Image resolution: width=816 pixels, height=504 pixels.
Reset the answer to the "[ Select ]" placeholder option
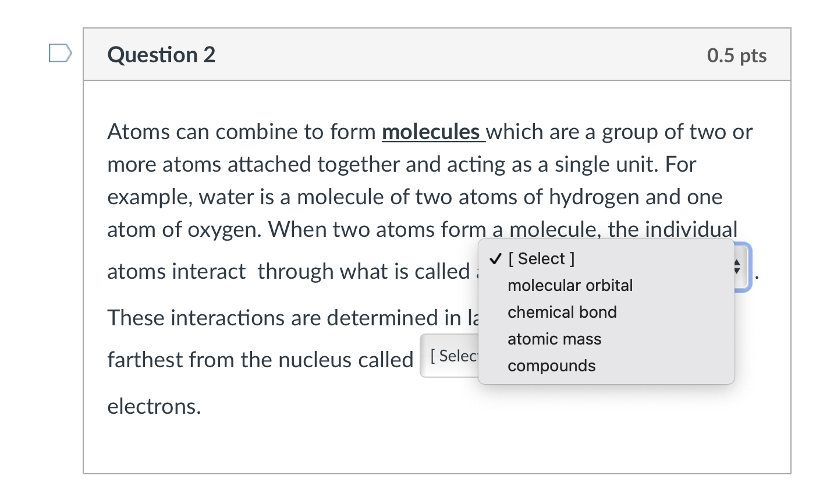pyautogui.click(x=541, y=258)
